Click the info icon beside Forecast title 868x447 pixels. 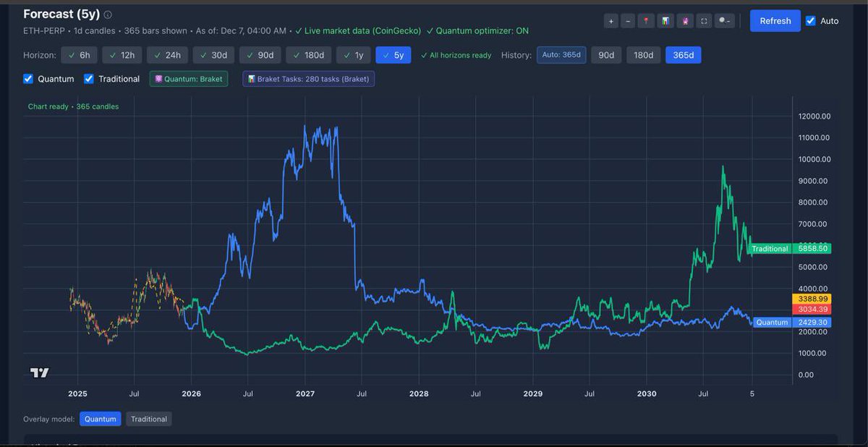(x=108, y=14)
